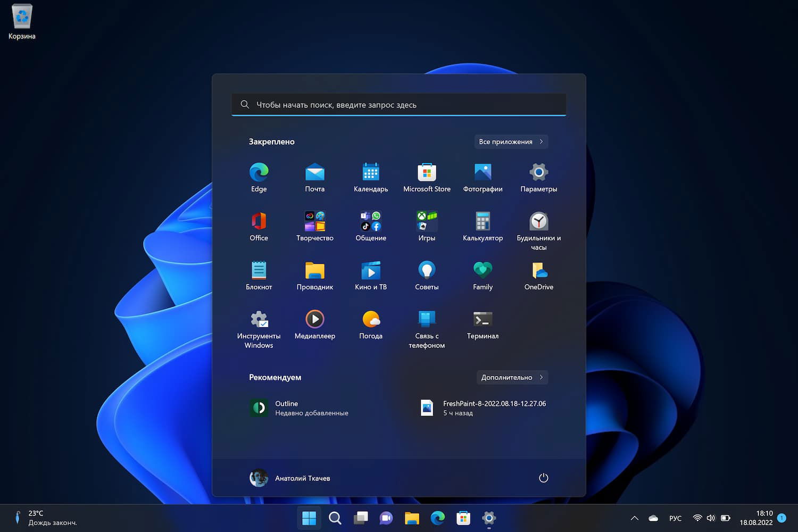Image resolution: width=798 pixels, height=532 pixels.
Task: Show hidden tray icons chevron
Action: click(634, 518)
